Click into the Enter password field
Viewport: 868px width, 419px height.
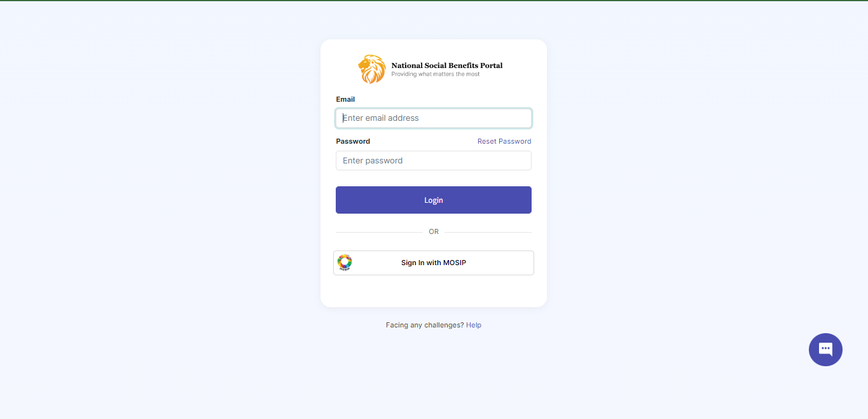pyautogui.click(x=434, y=161)
